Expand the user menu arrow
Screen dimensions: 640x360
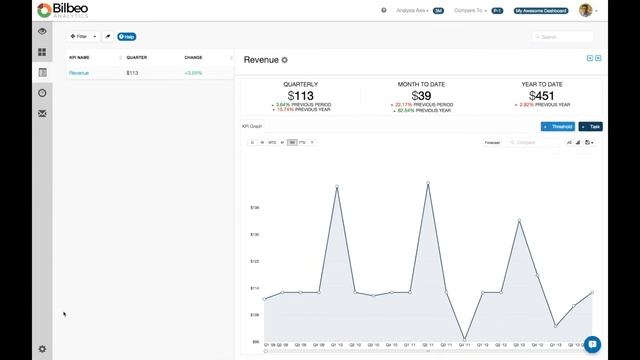596,11
